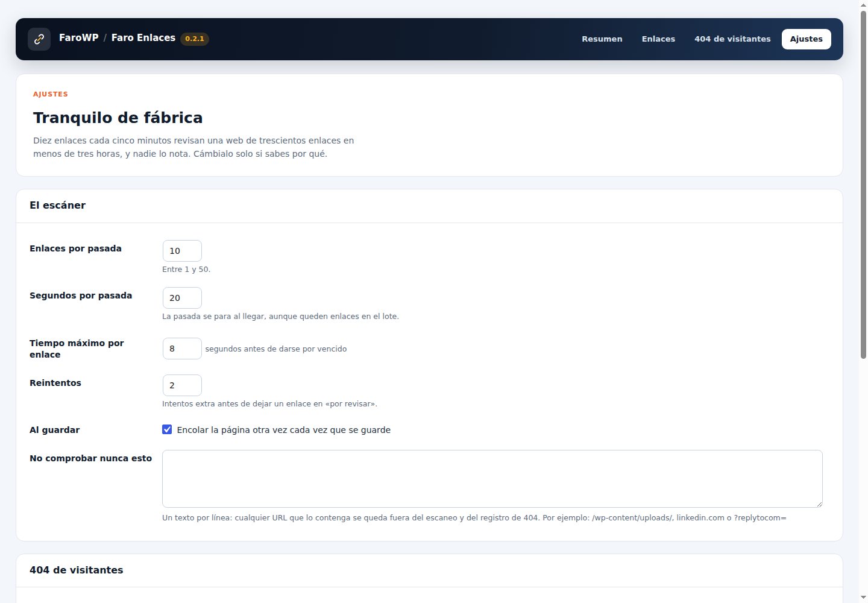Click the textarea resize handle corner
868x603 pixels.
tap(819, 504)
